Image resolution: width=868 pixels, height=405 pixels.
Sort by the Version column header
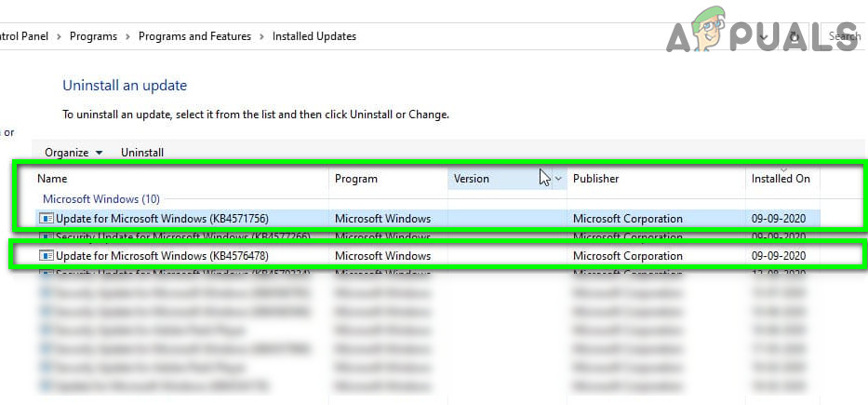(471, 179)
